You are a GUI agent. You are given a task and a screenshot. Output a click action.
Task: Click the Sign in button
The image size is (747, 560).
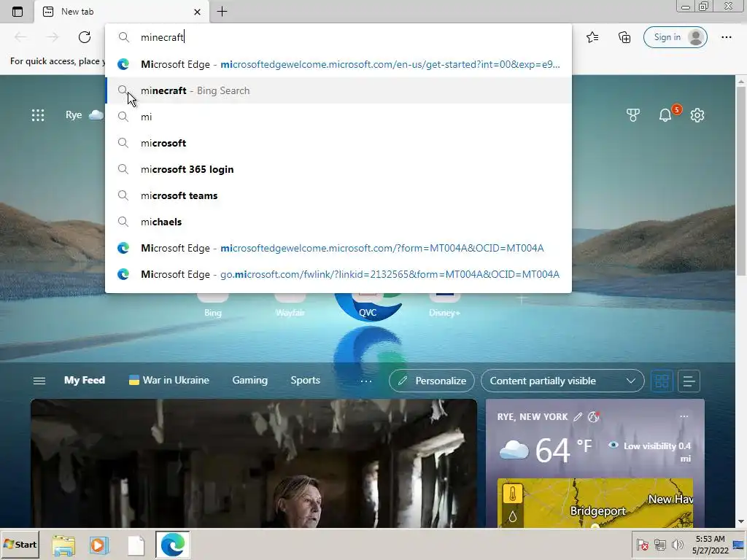pyautogui.click(x=675, y=37)
